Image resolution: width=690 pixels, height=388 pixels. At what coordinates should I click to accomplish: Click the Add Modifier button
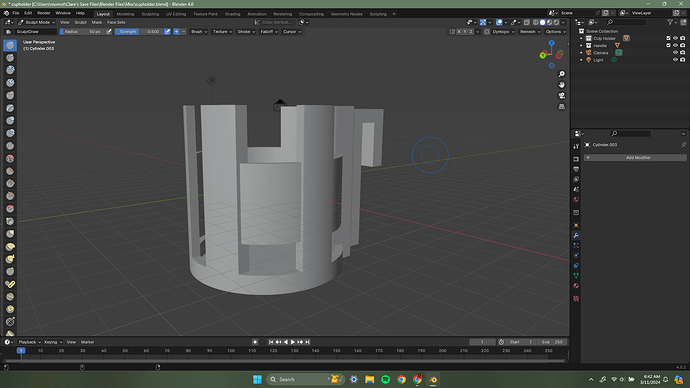point(635,157)
